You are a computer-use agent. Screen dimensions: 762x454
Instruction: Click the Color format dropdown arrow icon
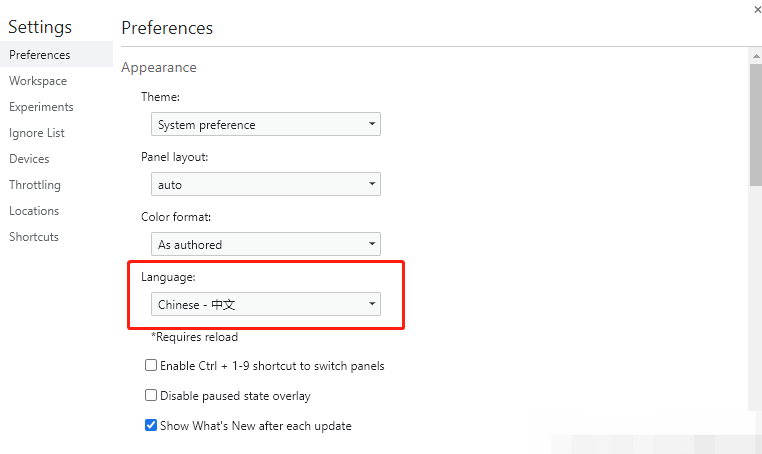(372, 245)
